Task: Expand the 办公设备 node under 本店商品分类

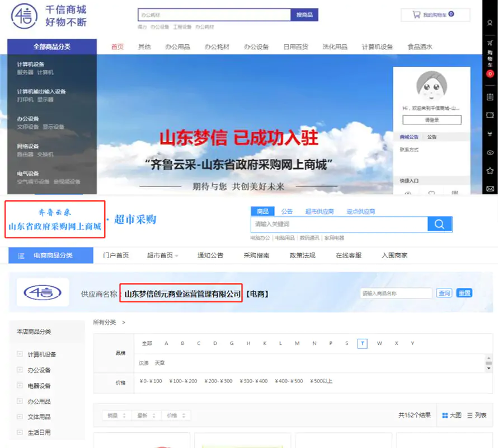Action: click(20, 370)
